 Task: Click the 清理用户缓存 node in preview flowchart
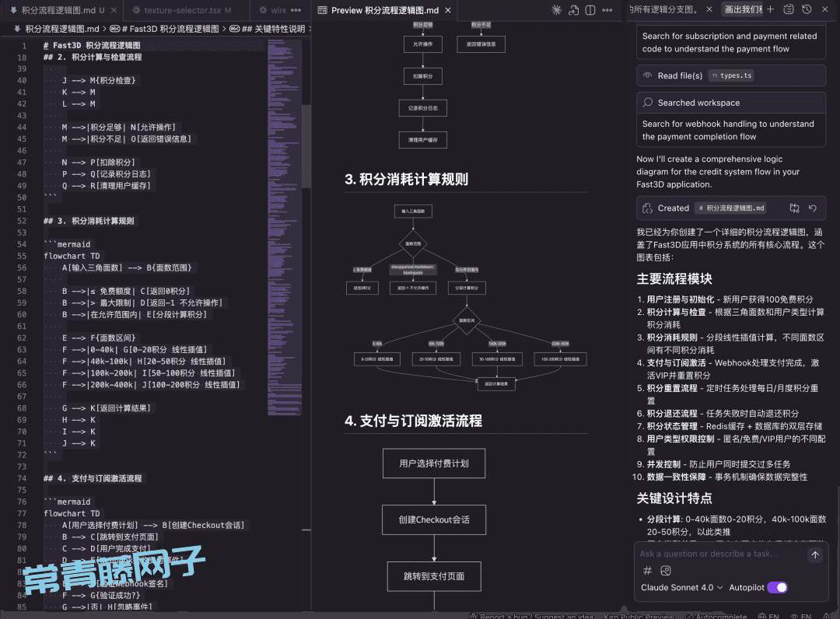pyautogui.click(x=422, y=140)
